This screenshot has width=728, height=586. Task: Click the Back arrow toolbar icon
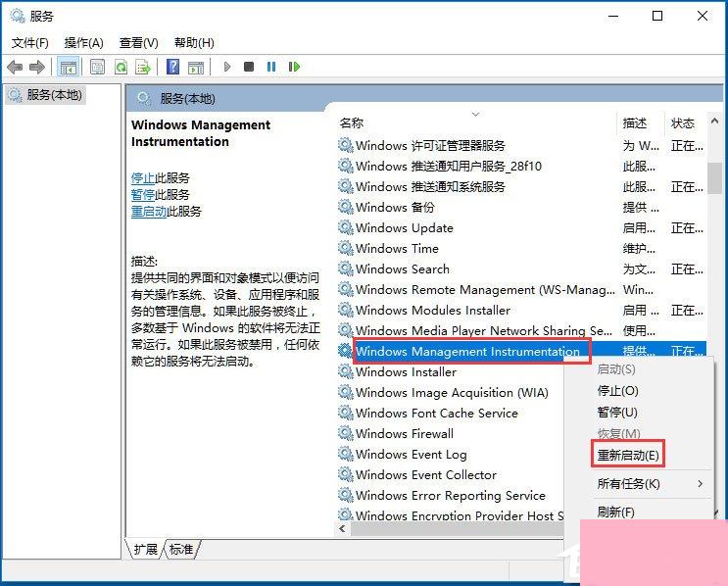click(x=15, y=68)
